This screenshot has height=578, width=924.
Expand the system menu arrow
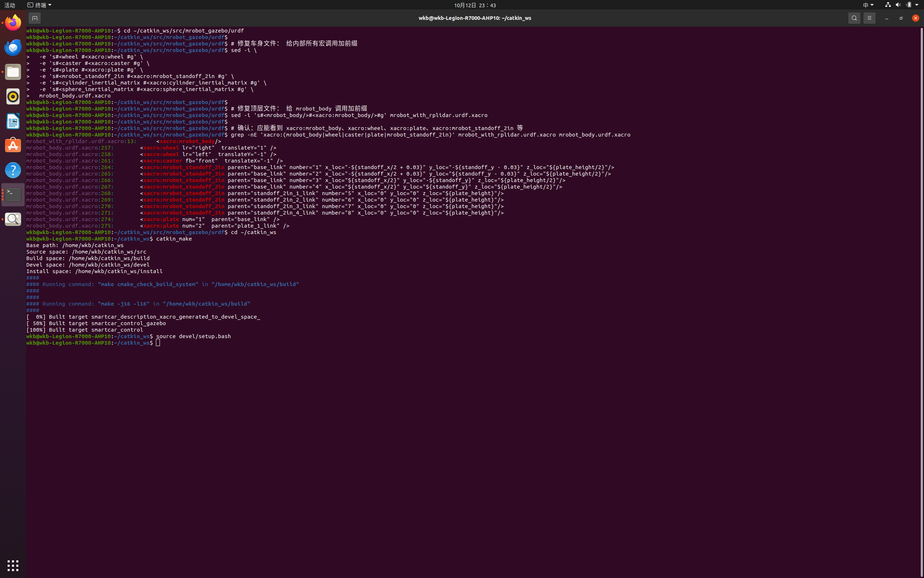coord(917,5)
